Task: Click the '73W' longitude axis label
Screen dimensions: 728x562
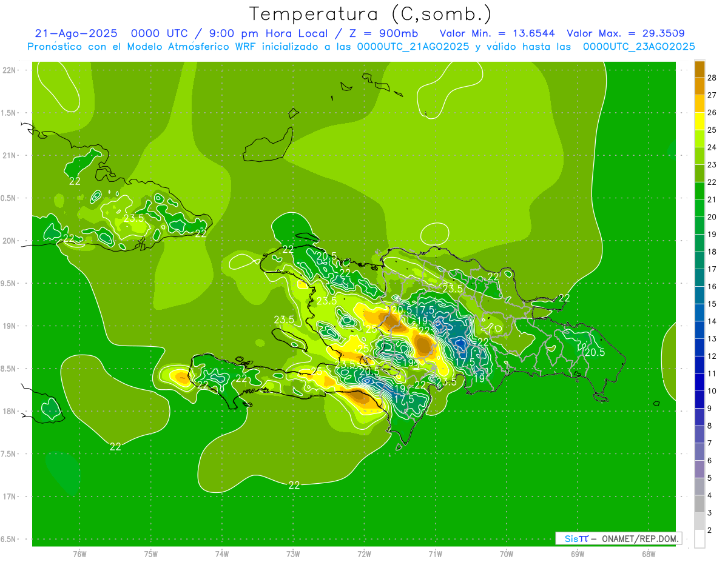Action: [x=293, y=554]
